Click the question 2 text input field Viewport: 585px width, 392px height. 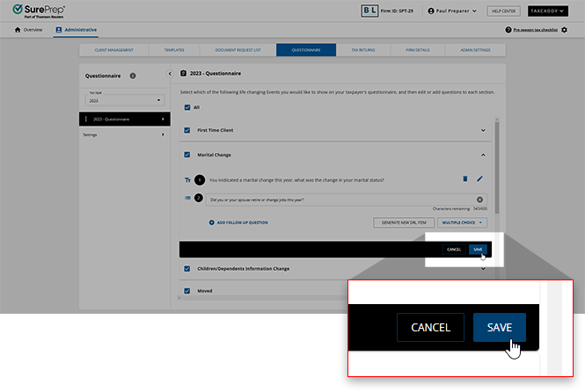tap(347, 200)
